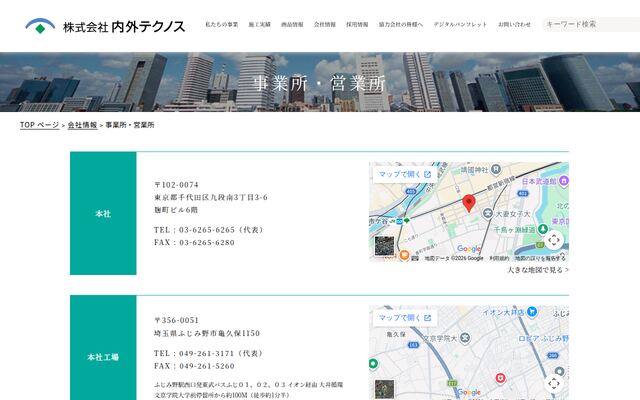Viewport: 640px width, 400px height.
Task: Click FAX：049-261-5260
Action: coord(194,366)
